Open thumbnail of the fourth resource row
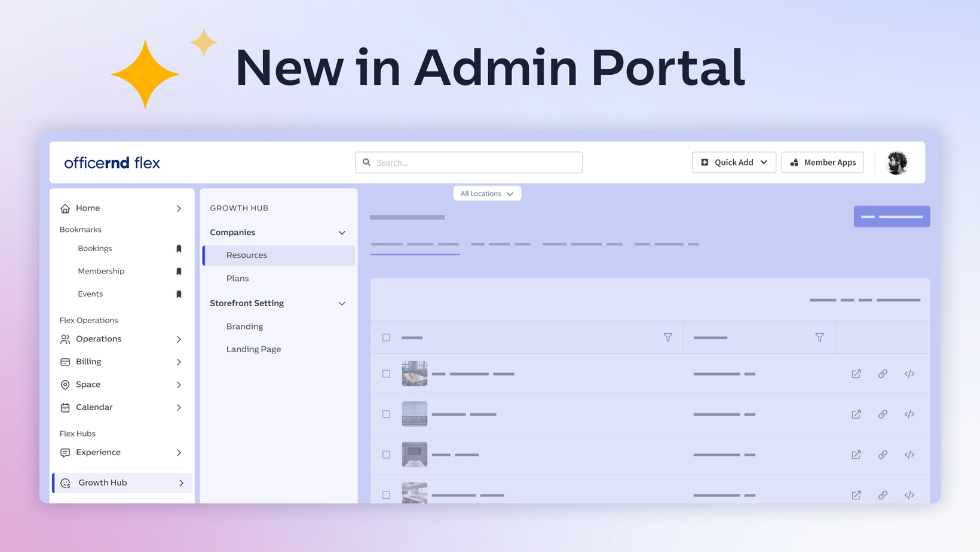Viewport: 980px width, 552px height. [x=415, y=493]
